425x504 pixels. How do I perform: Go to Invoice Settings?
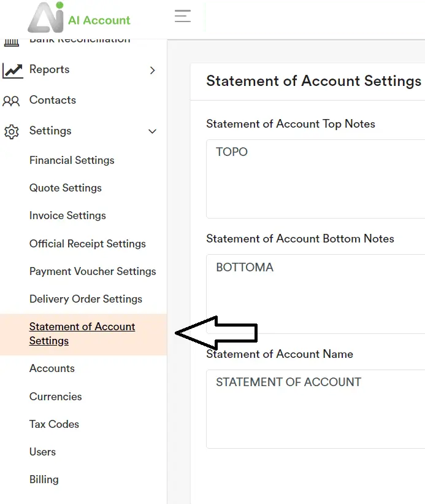tap(67, 215)
